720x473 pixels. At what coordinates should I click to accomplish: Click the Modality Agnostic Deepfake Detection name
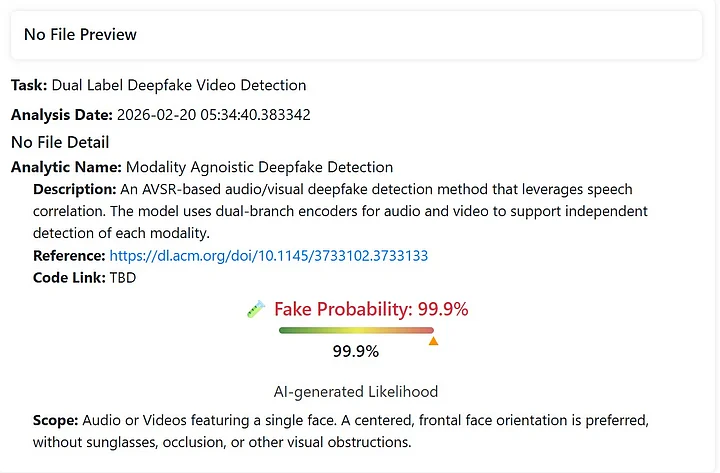(x=260, y=167)
